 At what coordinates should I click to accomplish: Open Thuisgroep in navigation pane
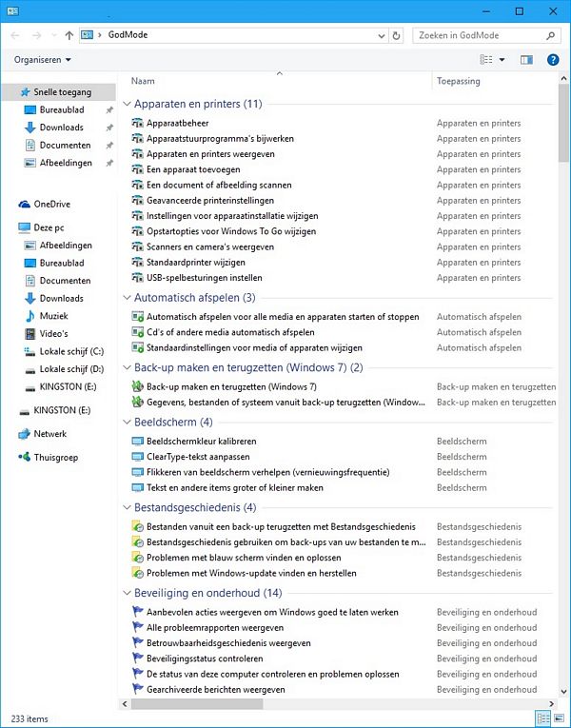(x=56, y=458)
